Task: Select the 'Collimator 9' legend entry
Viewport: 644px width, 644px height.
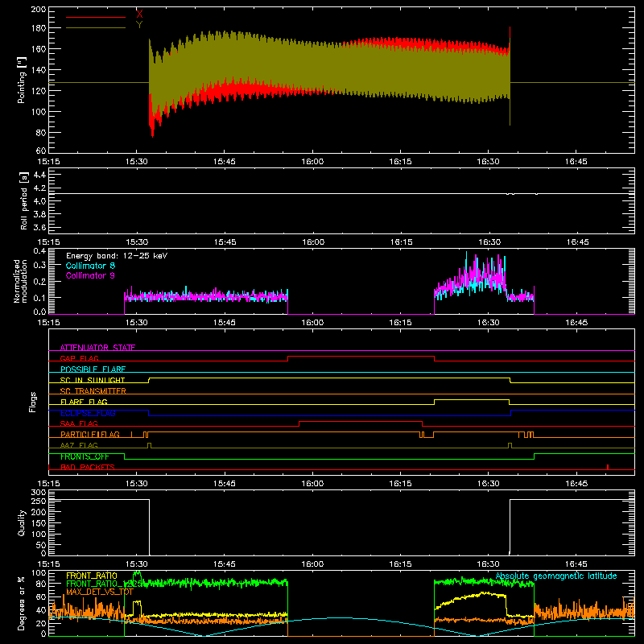Action: [90, 275]
